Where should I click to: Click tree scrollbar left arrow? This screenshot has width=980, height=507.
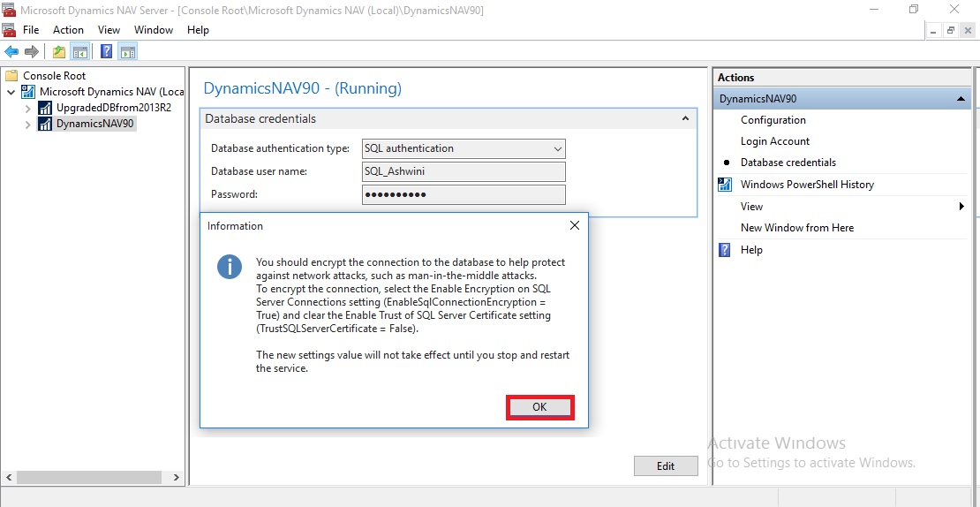7,477
